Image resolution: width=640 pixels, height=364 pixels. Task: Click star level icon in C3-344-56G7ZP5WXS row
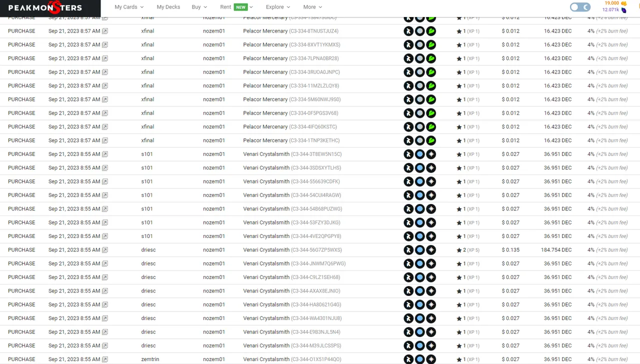point(459,250)
